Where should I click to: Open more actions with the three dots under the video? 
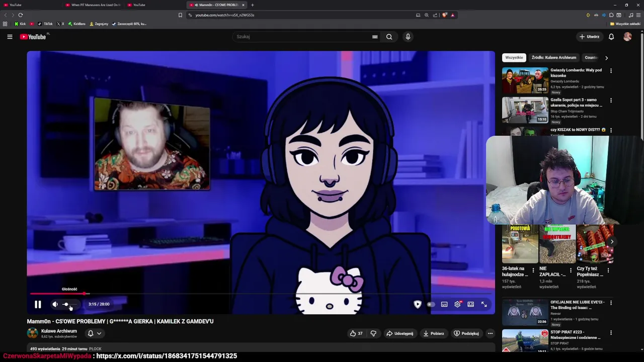(490, 333)
